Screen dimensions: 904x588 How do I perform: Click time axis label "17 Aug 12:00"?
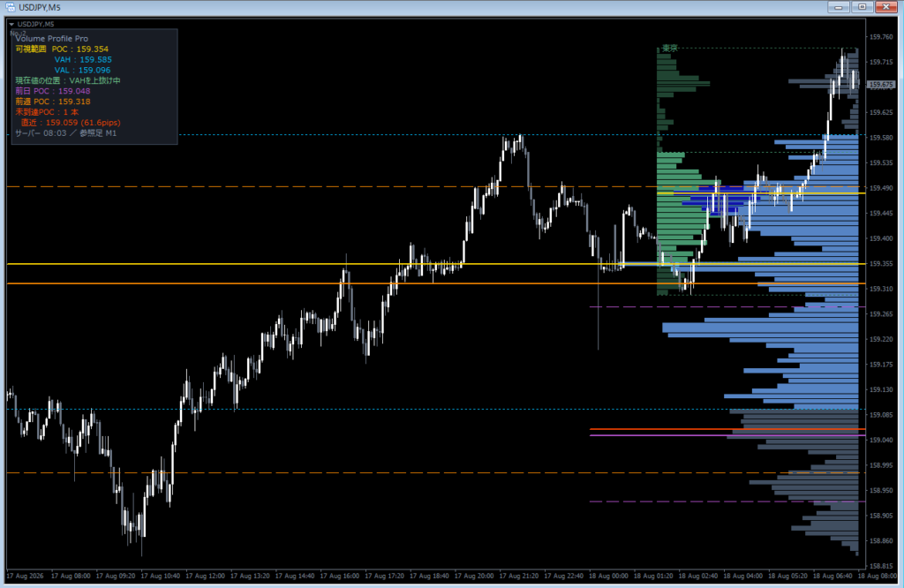[x=204, y=576]
